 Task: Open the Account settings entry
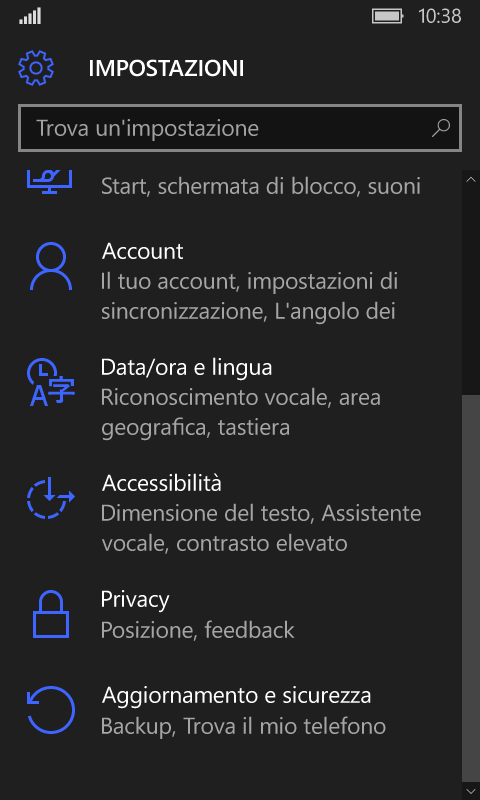[240, 281]
